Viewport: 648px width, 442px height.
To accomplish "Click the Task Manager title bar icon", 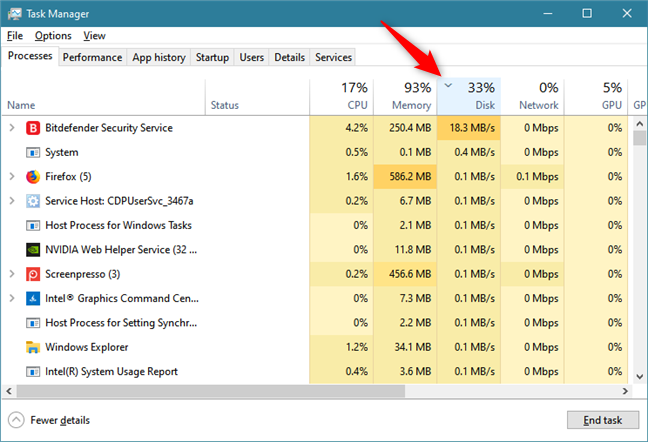I will click(x=14, y=14).
